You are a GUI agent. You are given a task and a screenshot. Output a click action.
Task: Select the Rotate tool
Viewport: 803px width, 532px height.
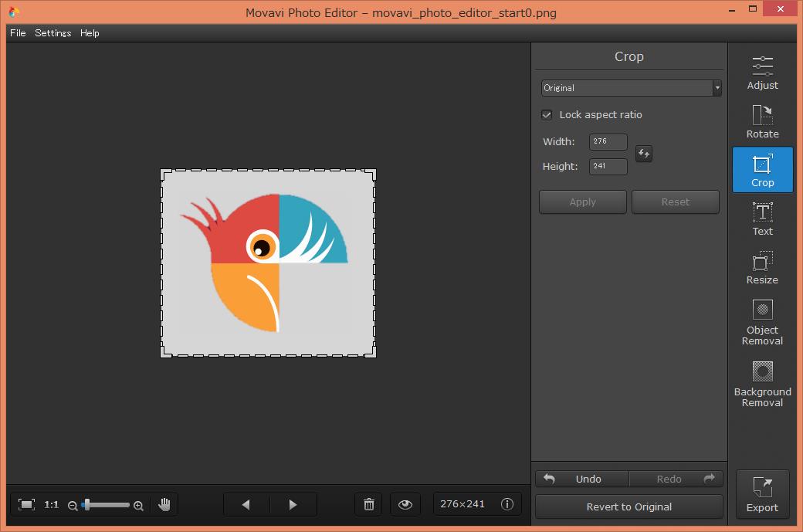[x=762, y=122]
